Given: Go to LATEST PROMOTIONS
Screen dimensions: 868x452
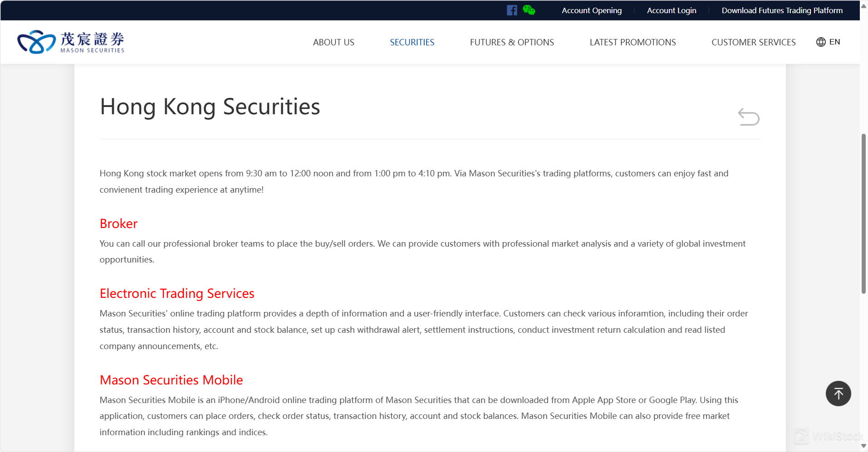Looking at the screenshot, I should point(633,43).
